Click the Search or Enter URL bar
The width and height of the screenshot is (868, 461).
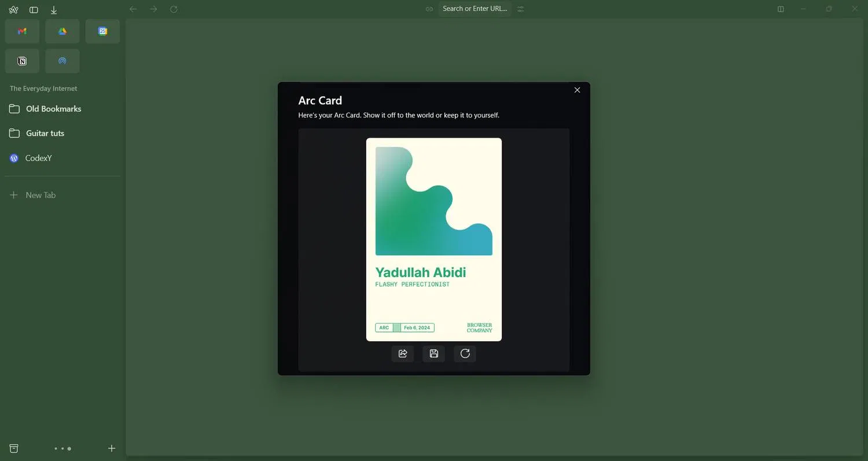[475, 9]
